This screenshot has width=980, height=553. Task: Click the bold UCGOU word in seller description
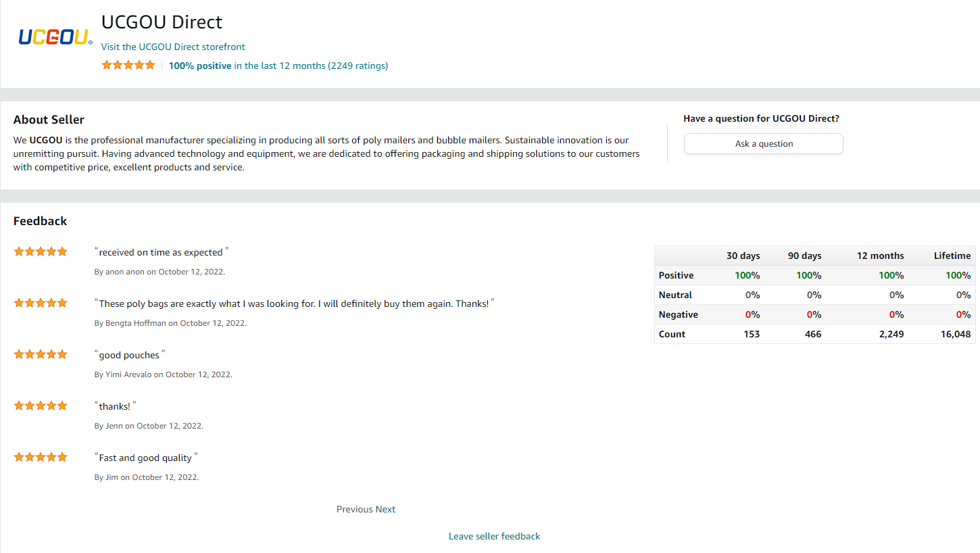point(46,140)
